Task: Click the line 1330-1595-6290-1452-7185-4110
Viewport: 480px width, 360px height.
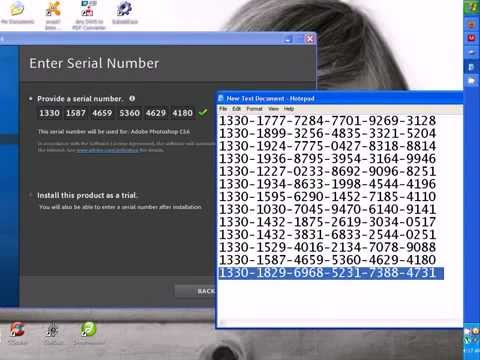Action: 327,197
